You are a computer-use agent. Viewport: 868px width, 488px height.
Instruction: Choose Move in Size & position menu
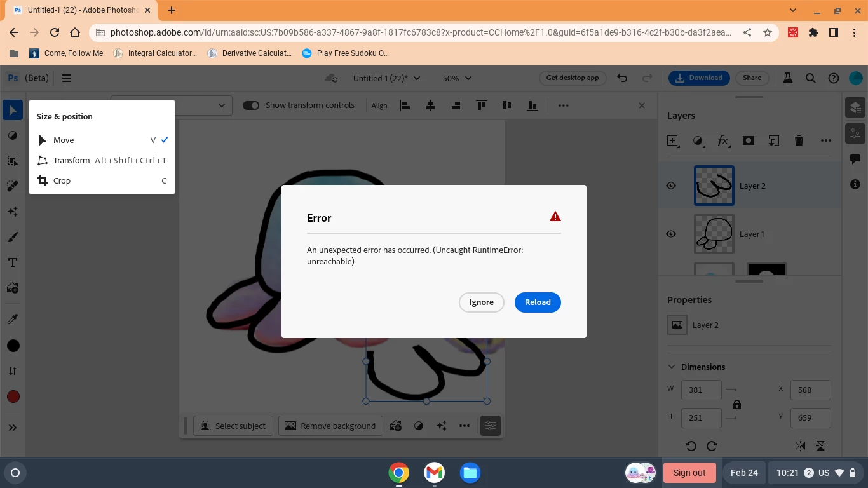pos(102,140)
